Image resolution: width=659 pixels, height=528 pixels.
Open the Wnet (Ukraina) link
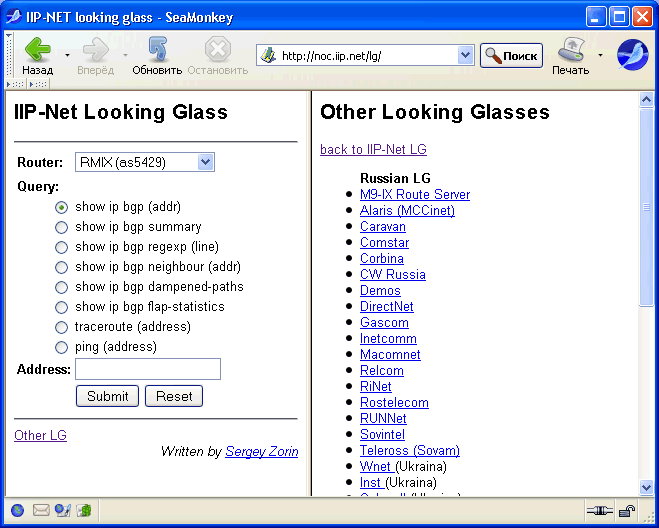376,466
